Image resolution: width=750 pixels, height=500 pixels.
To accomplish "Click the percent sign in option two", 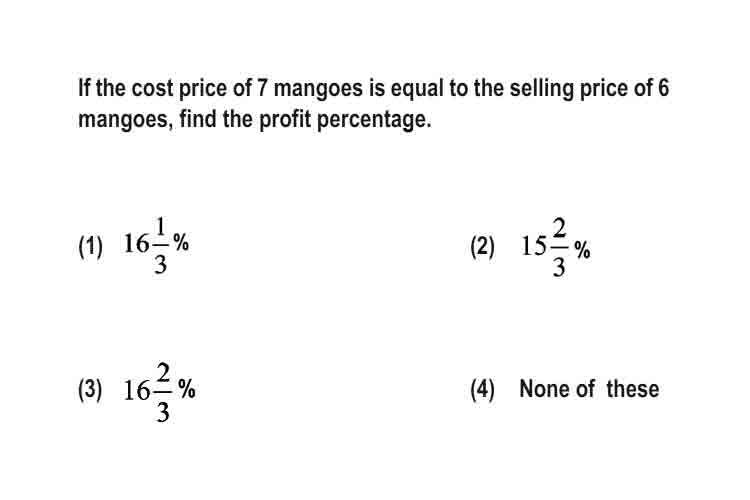I will coord(582,250).
